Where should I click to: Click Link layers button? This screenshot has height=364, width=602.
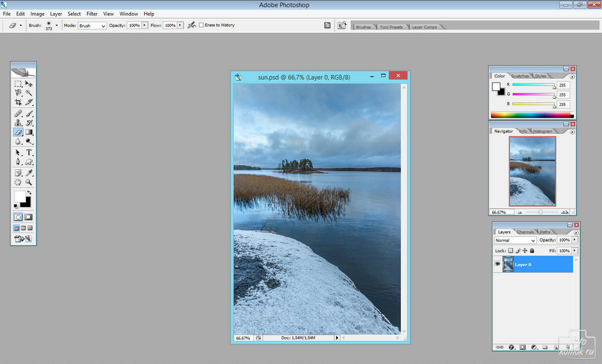500,347
